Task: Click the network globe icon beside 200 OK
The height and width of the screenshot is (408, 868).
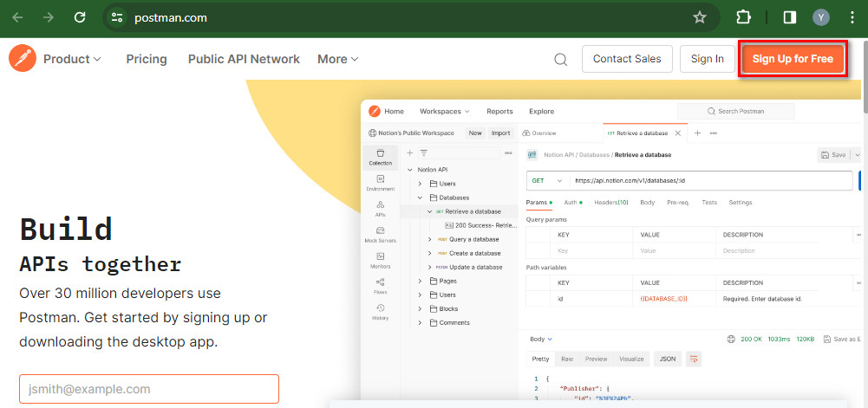Action: tap(731, 339)
